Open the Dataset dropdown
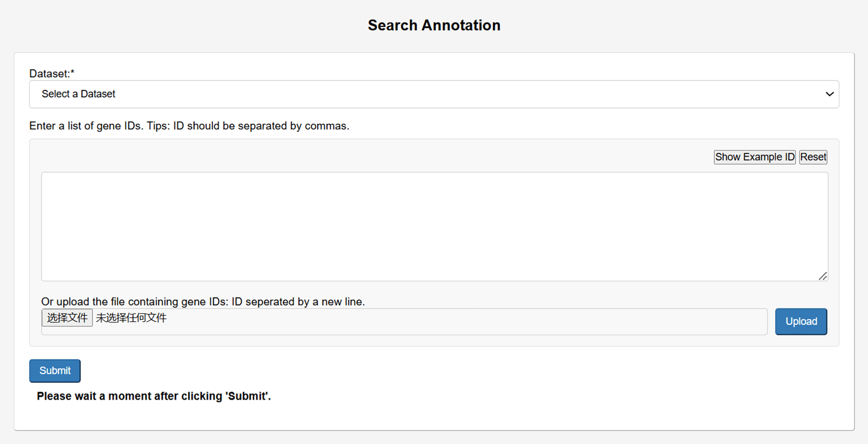This screenshot has width=868, height=444. [433, 94]
